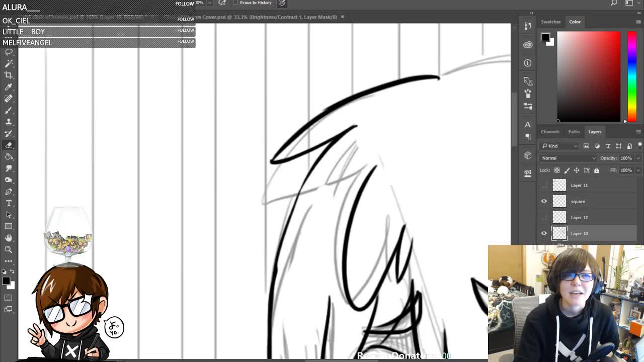Select the Dodge tool
This screenshot has width=644, height=362.
click(9, 179)
